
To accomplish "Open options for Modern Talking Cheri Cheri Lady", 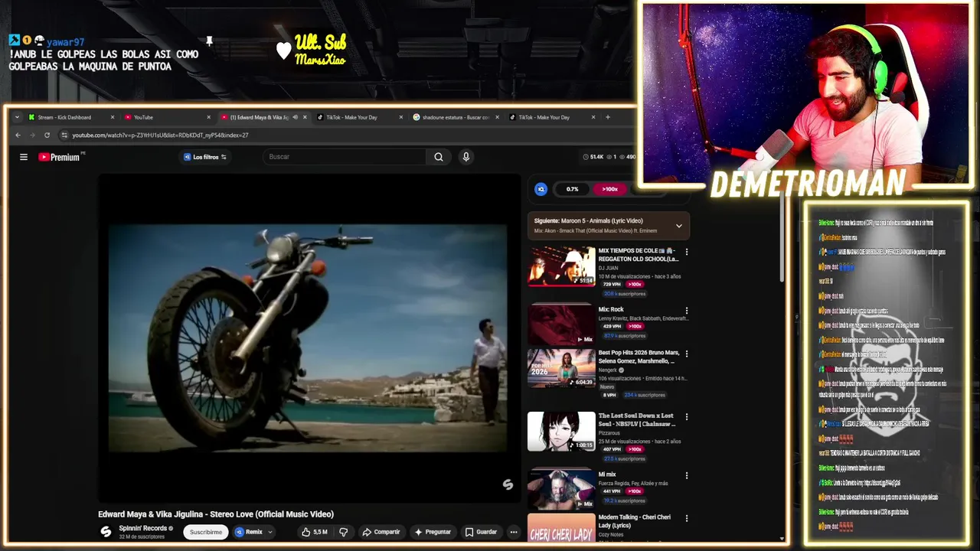I will click(x=686, y=518).
